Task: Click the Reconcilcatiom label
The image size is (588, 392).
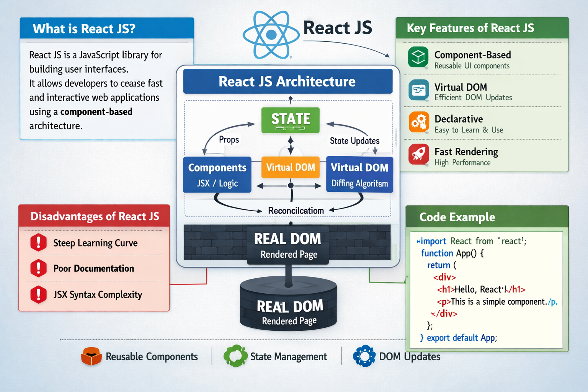Action: pos(296,211)
